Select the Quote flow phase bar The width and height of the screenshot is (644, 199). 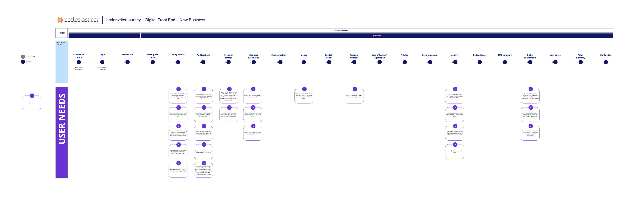coord(377,36)
